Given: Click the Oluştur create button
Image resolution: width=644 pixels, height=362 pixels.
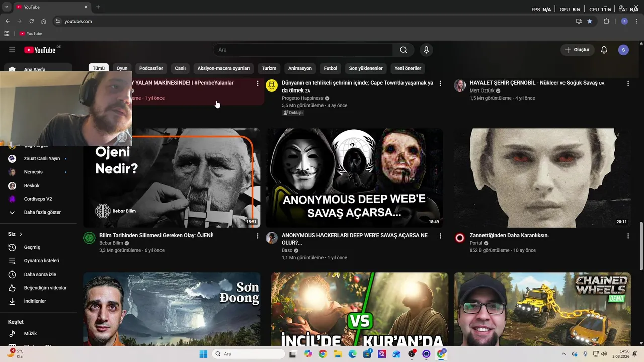Looking at the screenshot, I should tap(578, 50).
